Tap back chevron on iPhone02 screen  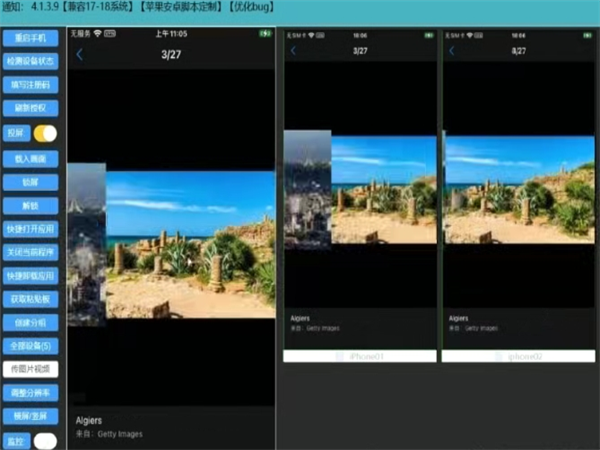point(450,50)
